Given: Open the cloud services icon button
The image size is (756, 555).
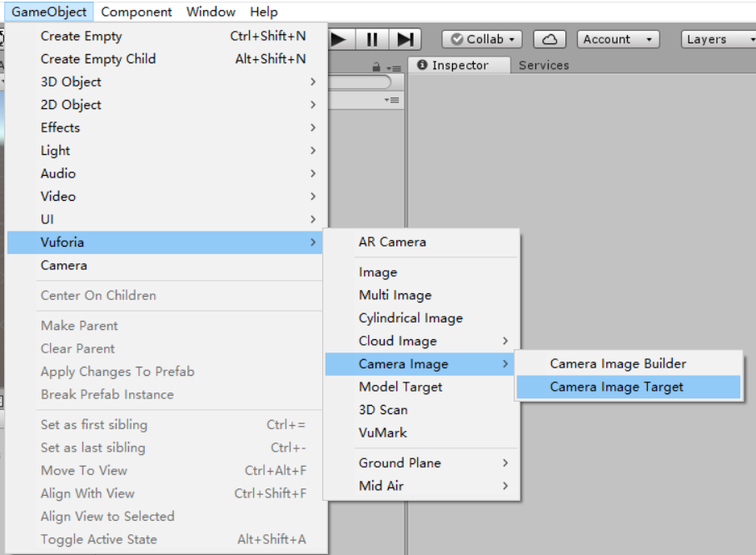Looking at the screenshot, I should (x=550, y=39).
